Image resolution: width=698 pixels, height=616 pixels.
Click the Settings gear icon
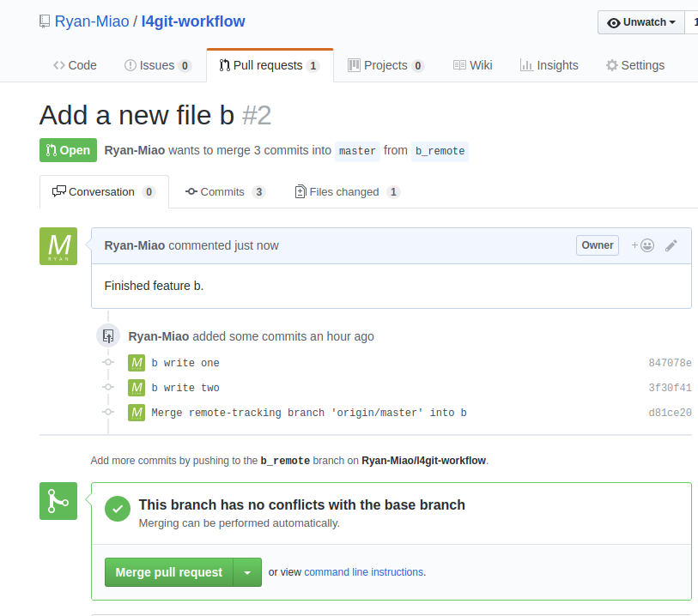(x=611, y=65)
